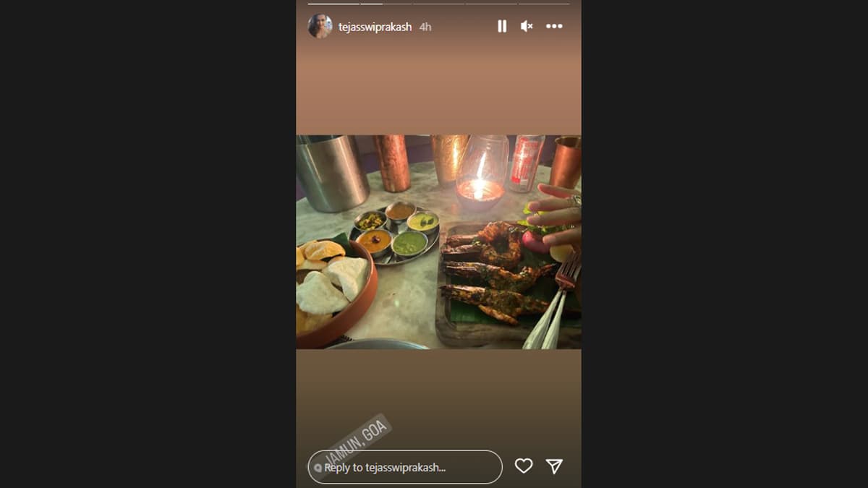
Task: Jump to the second story progress segment
Action: (386, 4)
